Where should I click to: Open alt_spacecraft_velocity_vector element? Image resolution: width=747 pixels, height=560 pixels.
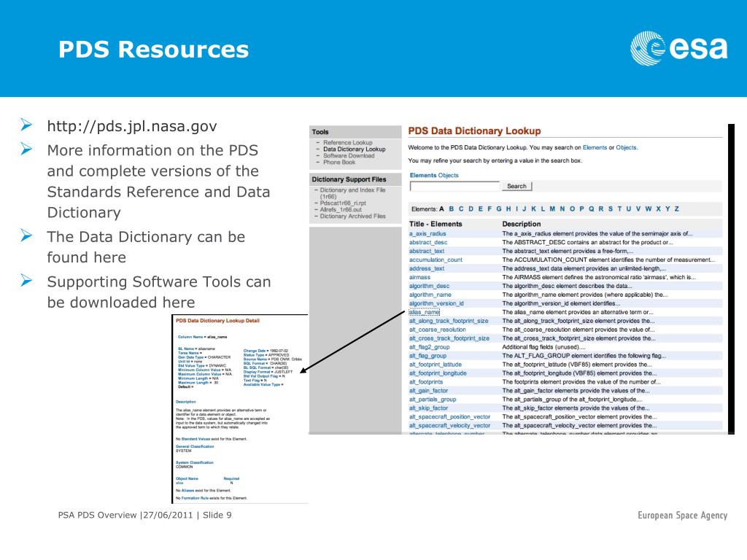coord(449,426)
